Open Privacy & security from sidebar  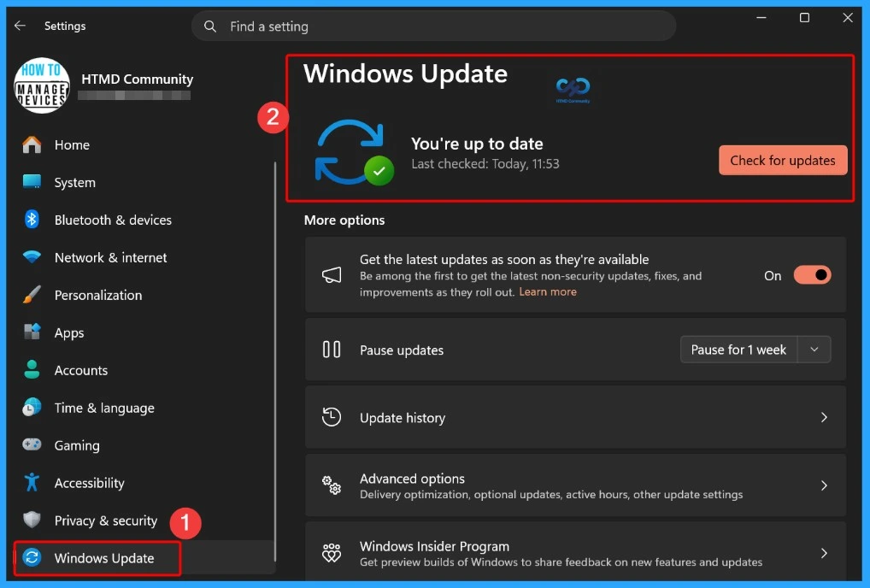105,520
